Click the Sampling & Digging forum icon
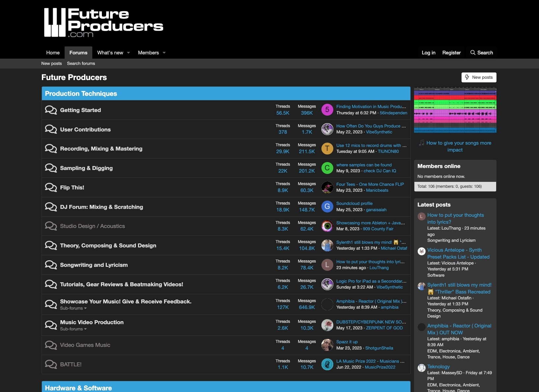The image size is (539, 392). 51,168
